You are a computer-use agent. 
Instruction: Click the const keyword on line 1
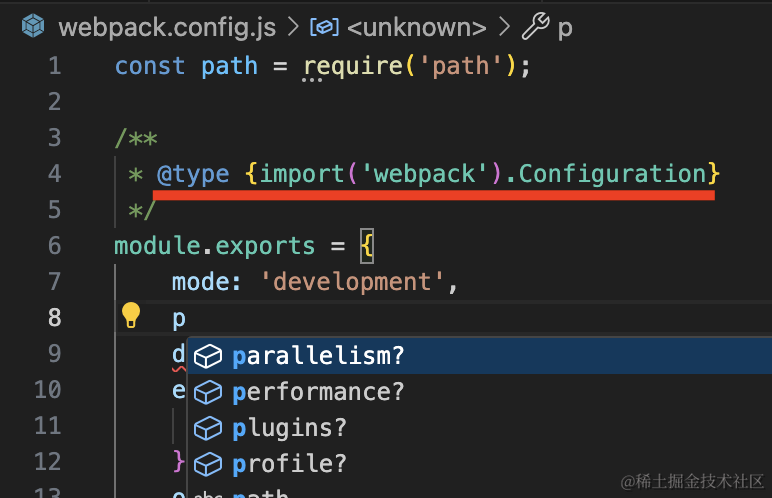(x=150, y=66)
